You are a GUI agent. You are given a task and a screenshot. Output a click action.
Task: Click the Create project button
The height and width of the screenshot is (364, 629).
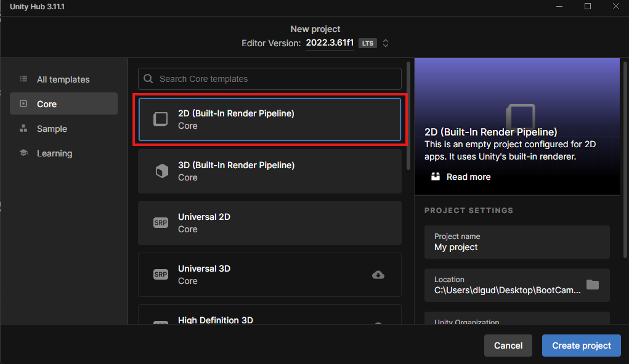click(582, 346)
